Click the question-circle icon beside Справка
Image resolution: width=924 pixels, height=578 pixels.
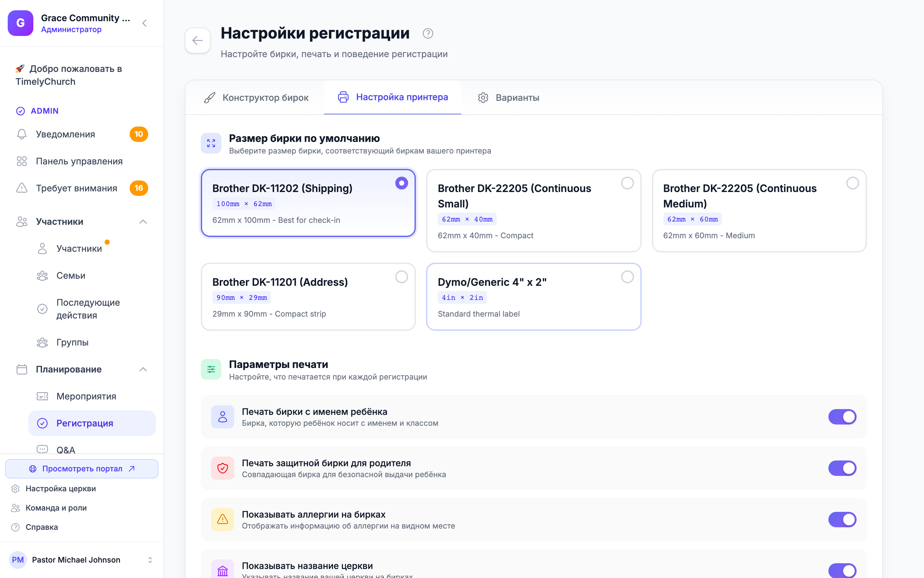[x=15, y=527]
